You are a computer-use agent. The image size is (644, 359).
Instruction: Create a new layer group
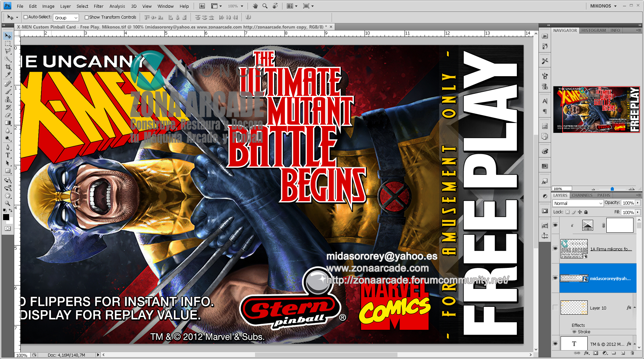coord(614,353)
